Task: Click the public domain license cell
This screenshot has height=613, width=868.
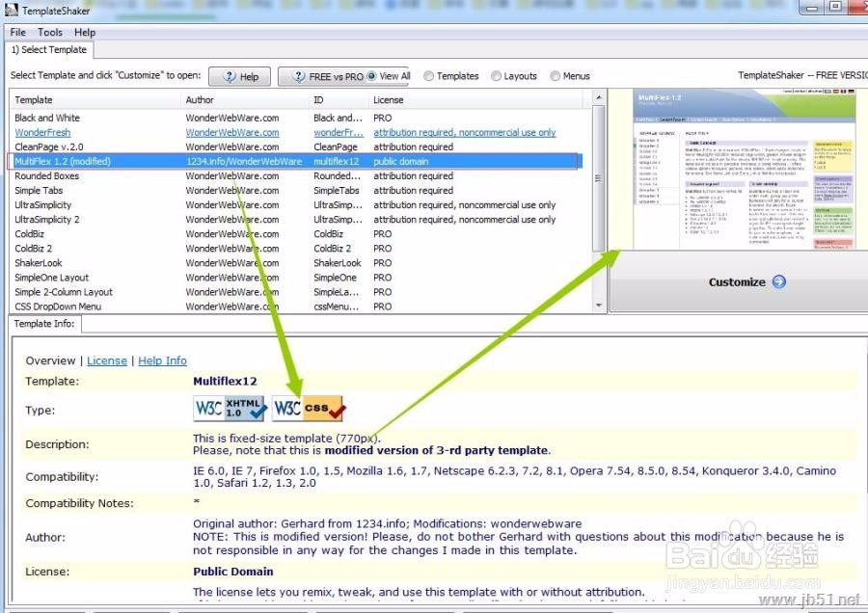Action: [401, 161]
